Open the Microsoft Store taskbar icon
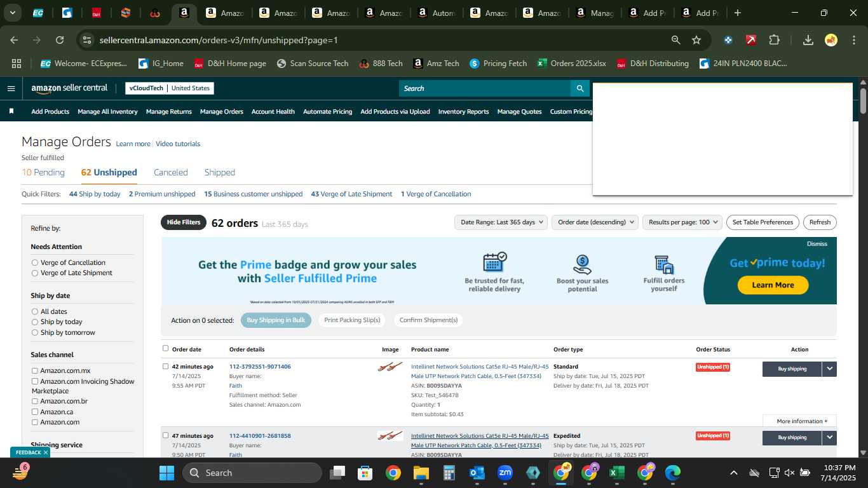Screen dimensions: 868x488 click(x=365, y=473)
